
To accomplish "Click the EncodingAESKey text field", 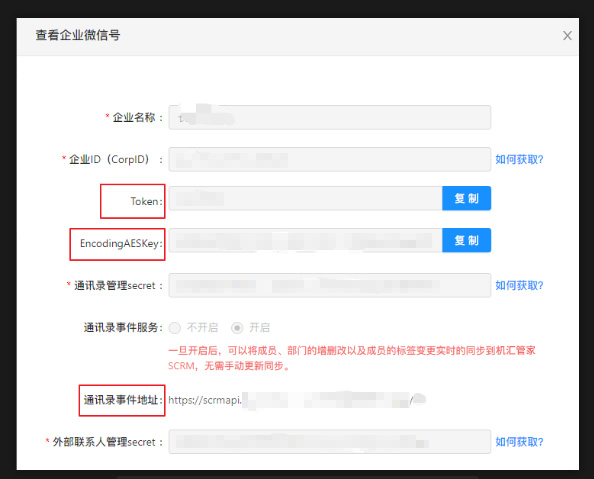I will coord(305,240).
